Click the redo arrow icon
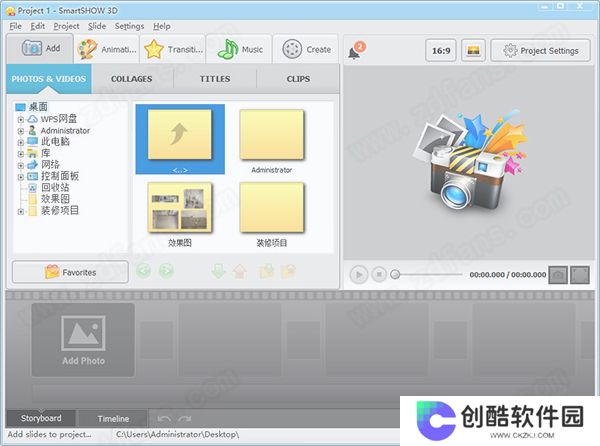 [184, 419]
